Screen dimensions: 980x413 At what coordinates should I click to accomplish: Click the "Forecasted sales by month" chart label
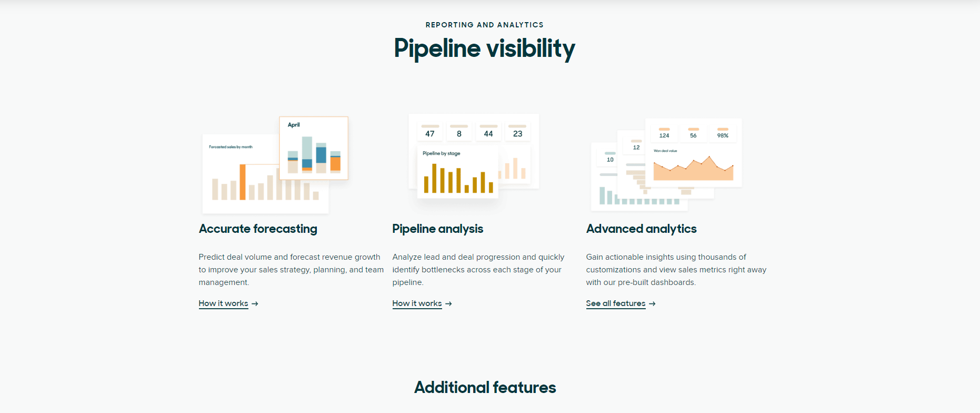click(231, 147)
